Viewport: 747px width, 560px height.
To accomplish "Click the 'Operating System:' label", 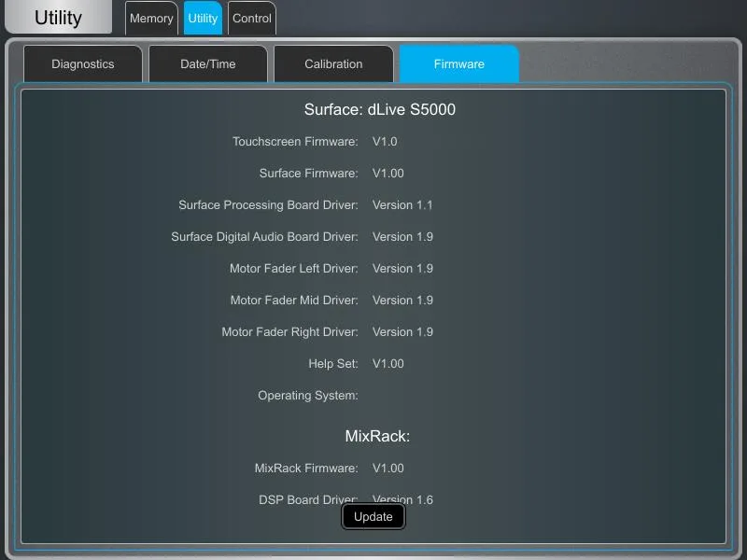I will (308, 396).
